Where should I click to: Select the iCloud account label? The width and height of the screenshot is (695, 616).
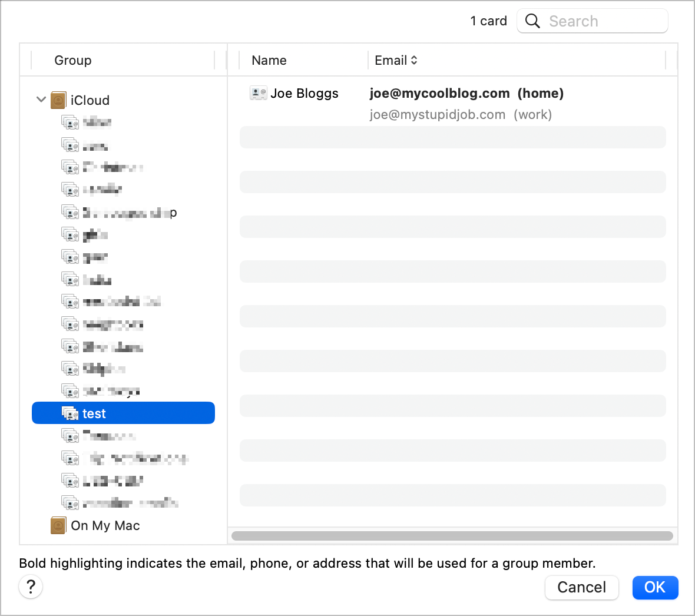tap(90, 100)
